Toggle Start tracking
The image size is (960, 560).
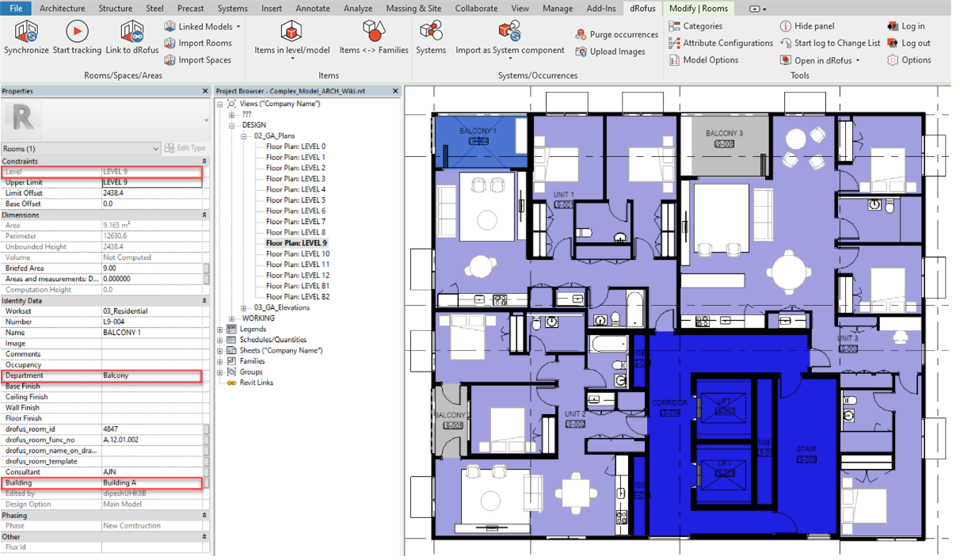coord(77,32)
